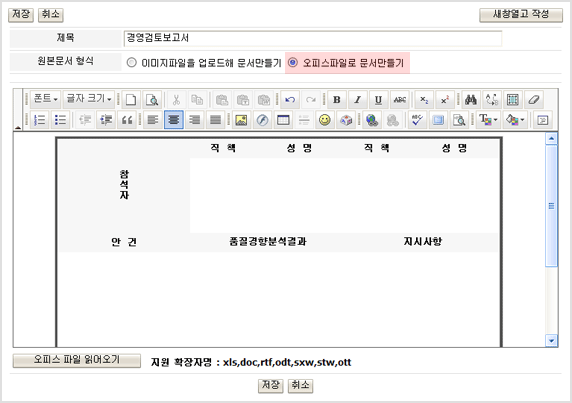Screen dimensions: 572x403
Task: Click the bottom 저장 save button
Action: tap(270, 385)
